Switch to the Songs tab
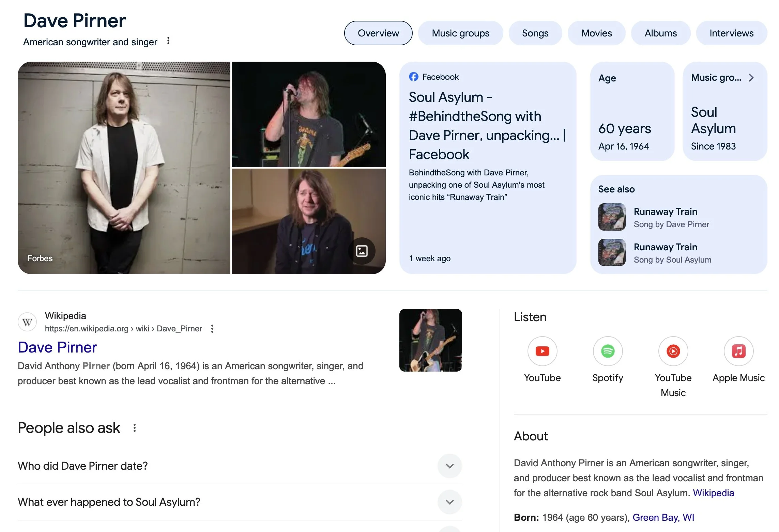Screen dimensions: 779x532 (535, 33)
